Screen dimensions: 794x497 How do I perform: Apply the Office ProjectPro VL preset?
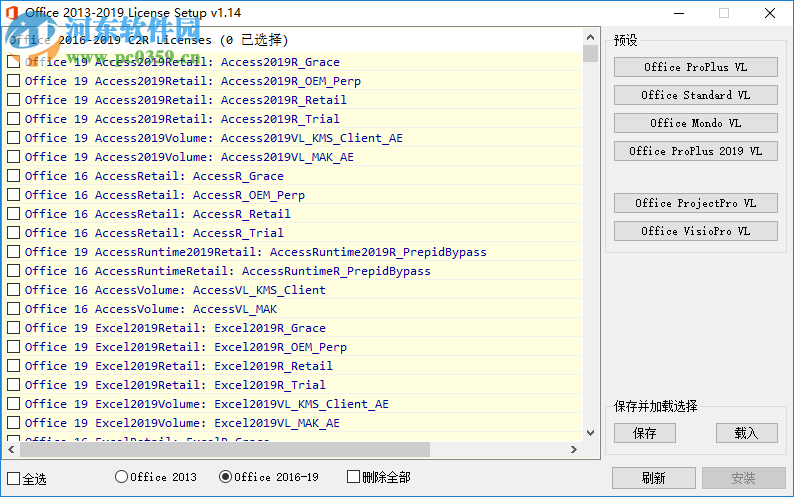tap(696, 203)
